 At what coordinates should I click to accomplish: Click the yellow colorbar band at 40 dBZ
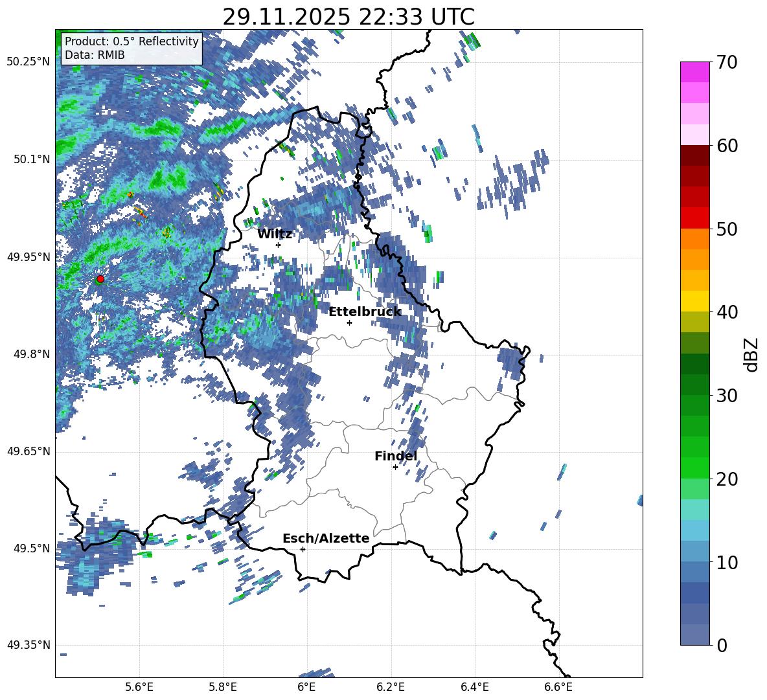tap(694, 301)
